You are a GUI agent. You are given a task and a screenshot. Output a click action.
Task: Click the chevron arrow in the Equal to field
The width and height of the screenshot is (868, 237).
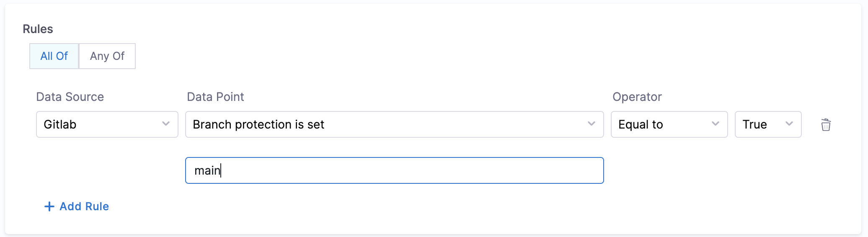tap(715, 124)
